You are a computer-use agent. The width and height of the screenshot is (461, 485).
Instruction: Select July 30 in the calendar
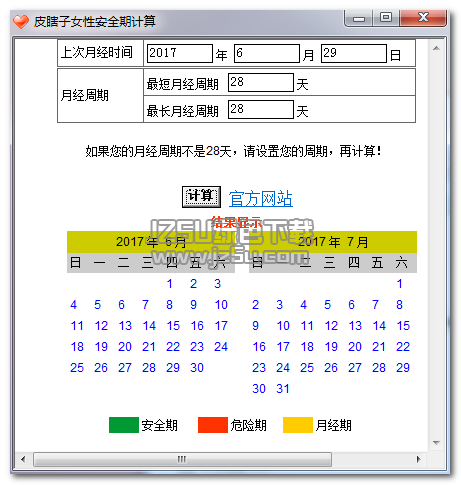coord(259,389)
